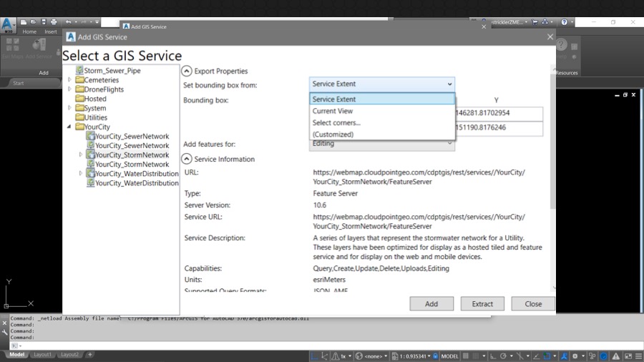Toggle polar tracking in status bar
644x362 pixels.
(503, 356)
